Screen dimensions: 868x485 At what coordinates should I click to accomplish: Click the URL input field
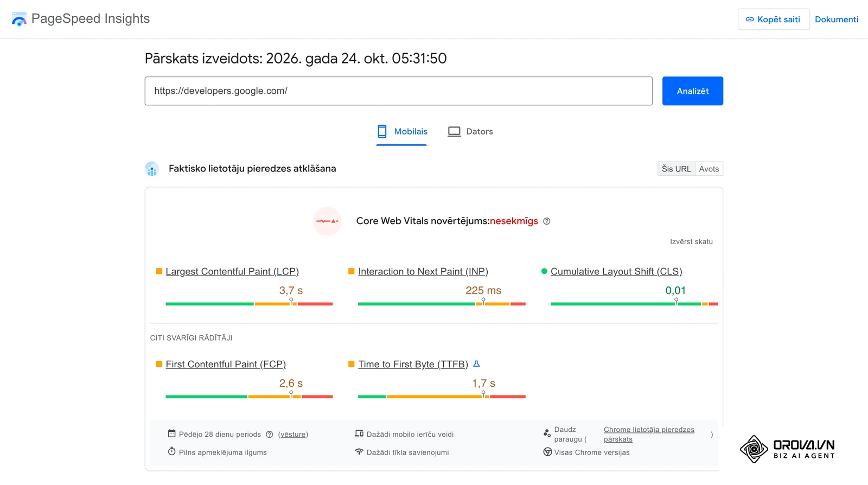click(x=399, y=91)
